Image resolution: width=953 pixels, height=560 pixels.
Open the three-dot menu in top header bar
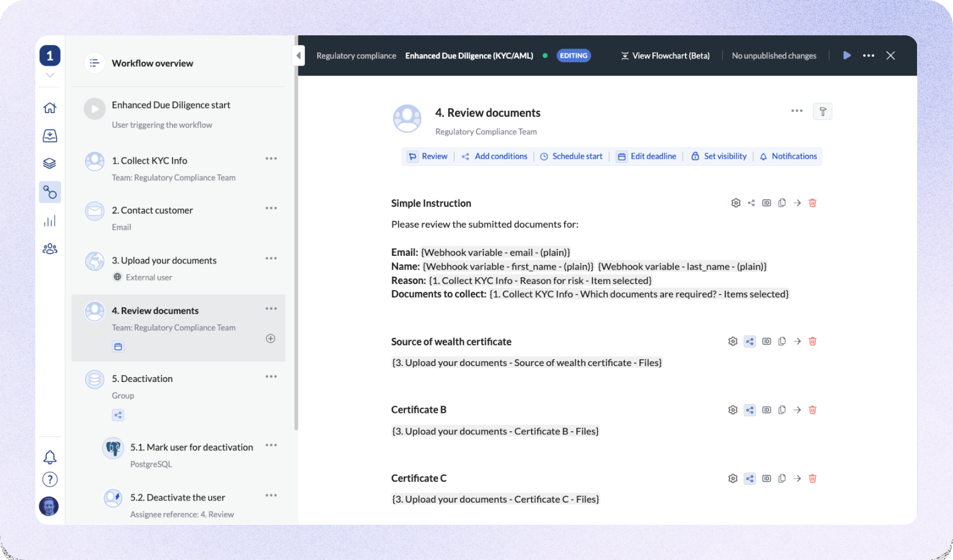click(x=869, y=56)
